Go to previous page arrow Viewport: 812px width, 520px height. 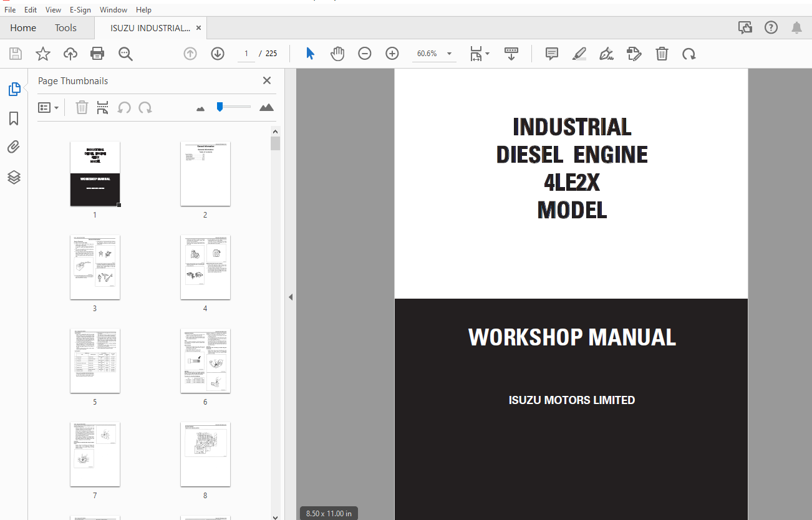tap(190, 54)
